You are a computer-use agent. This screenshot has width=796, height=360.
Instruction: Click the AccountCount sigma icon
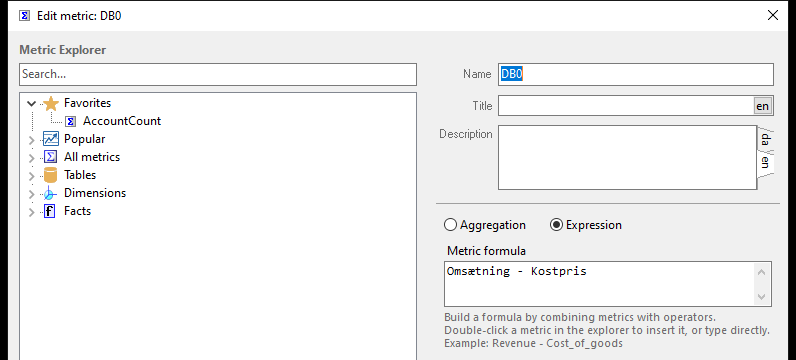coord(72,121)
